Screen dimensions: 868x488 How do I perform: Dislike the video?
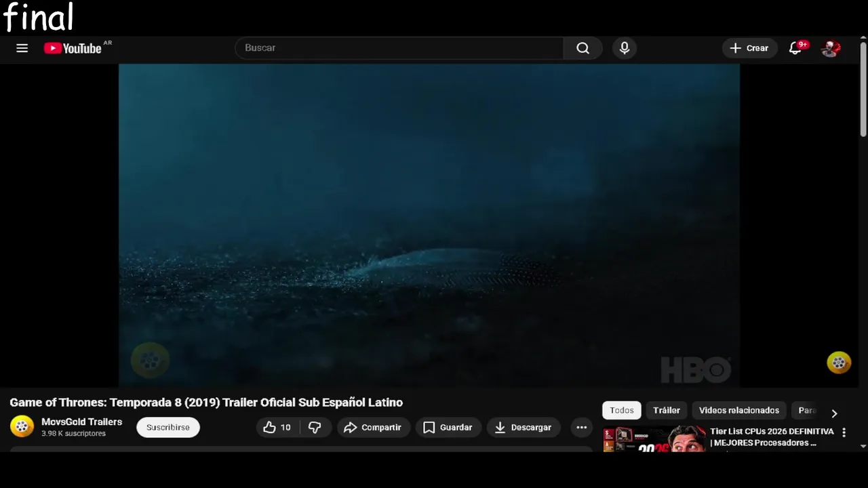(315, 428)
